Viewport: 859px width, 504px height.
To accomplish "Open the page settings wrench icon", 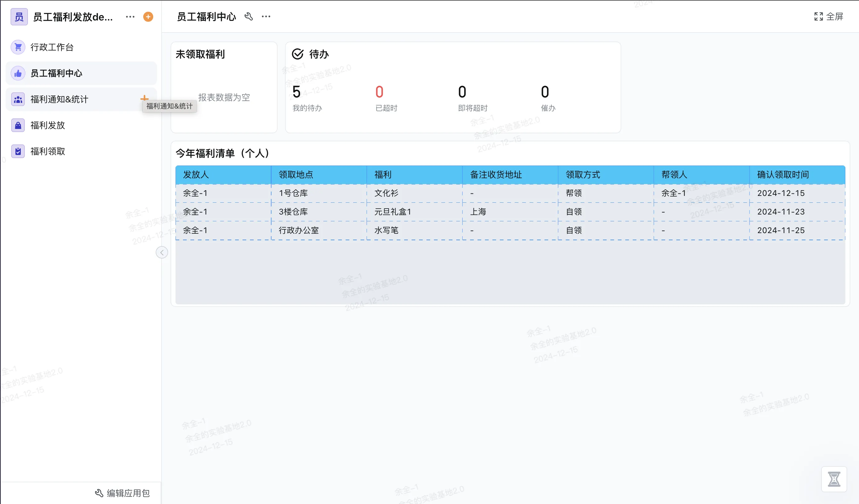I will click(x=249, y=16).
